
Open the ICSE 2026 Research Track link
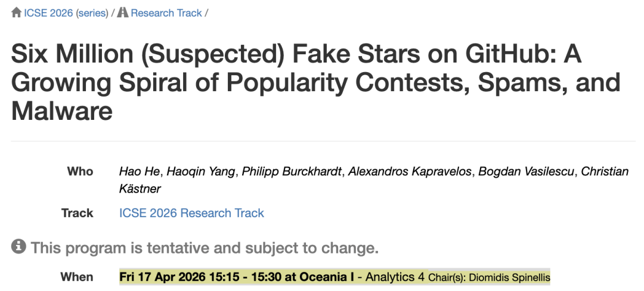tap(191, 213)
